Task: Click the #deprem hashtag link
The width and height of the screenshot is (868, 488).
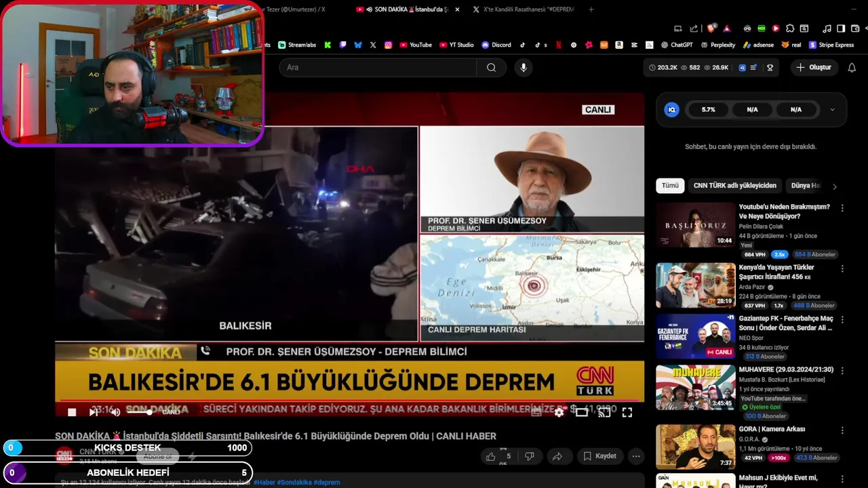Action: [327, 483]
